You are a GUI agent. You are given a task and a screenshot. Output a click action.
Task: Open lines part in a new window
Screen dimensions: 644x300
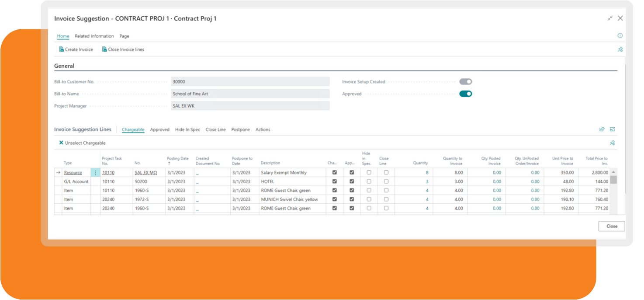click(x=612, y=129)
